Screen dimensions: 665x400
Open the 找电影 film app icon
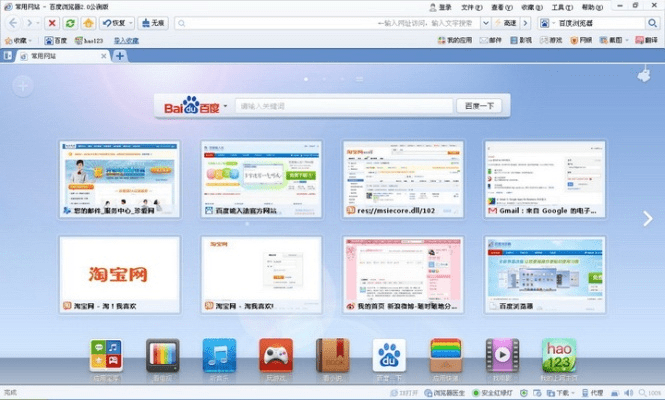pos(503,355)
